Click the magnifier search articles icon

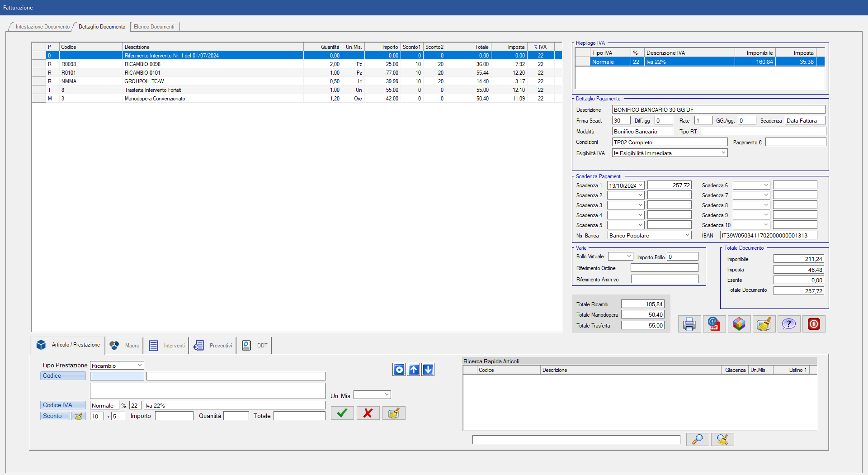[698, 439]
